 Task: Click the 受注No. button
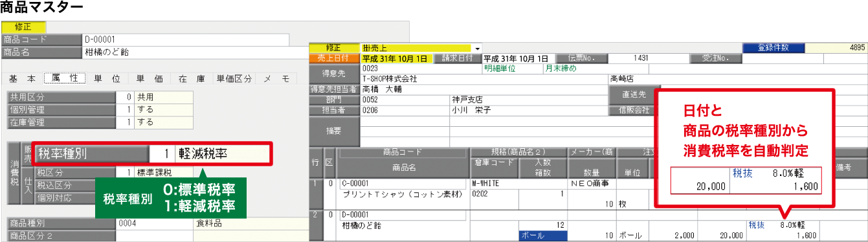tap(715, 58)
